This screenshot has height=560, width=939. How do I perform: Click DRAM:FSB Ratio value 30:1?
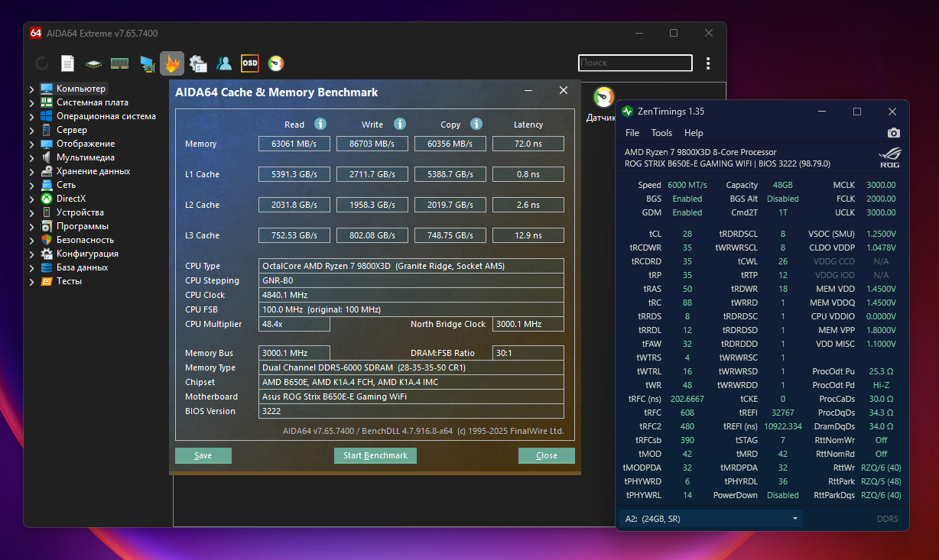coord(528,353)
